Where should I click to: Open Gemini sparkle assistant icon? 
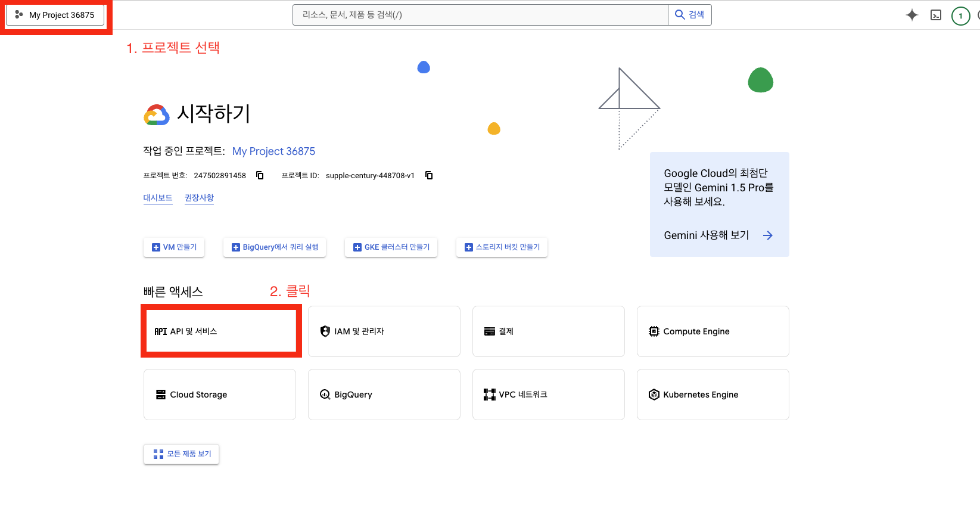point(911,15)
